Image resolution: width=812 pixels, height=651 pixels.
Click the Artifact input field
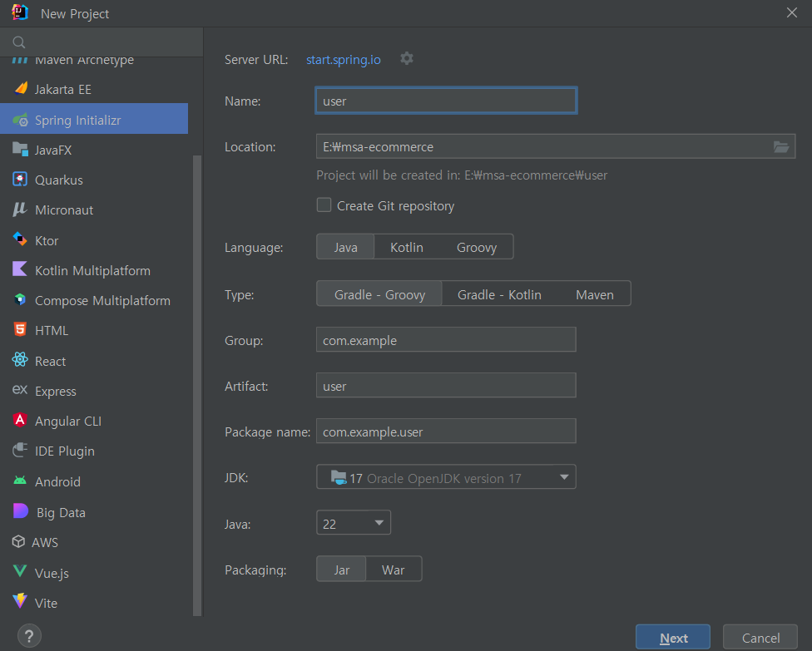coord(446,386)
